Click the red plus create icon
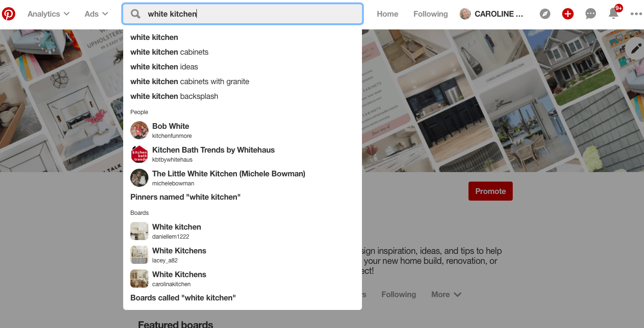The height and width of the screenshot is (328, 644). point(568,14)
